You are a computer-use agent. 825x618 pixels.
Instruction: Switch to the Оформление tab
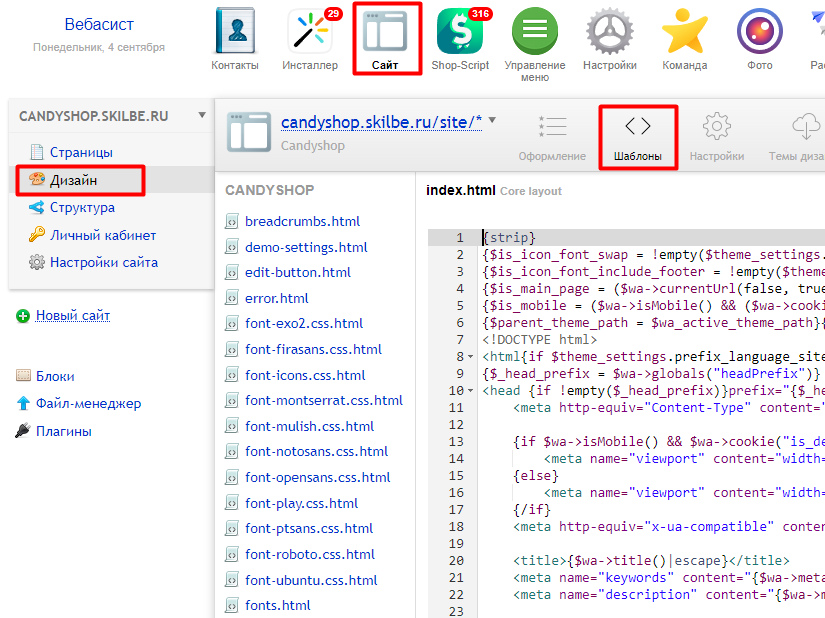552,136
